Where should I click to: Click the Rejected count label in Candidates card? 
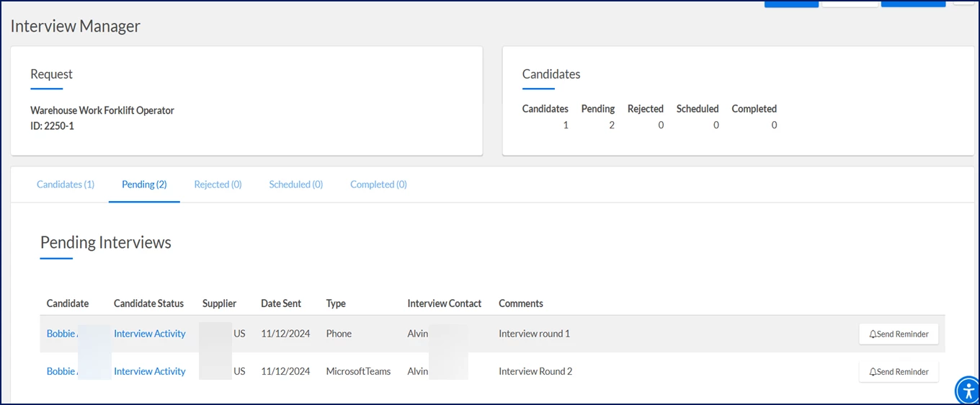[646, 109]
